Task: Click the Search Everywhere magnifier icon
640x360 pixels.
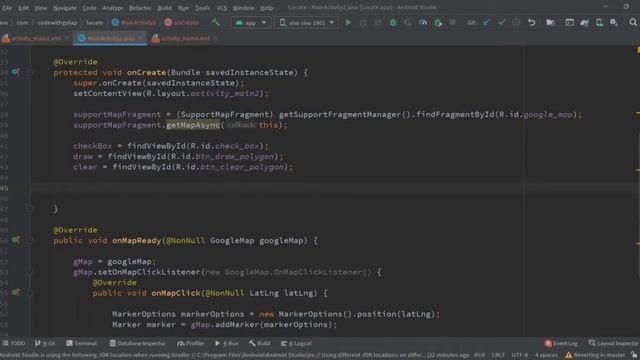Action: pyautogui.click(x=633, y=22)
